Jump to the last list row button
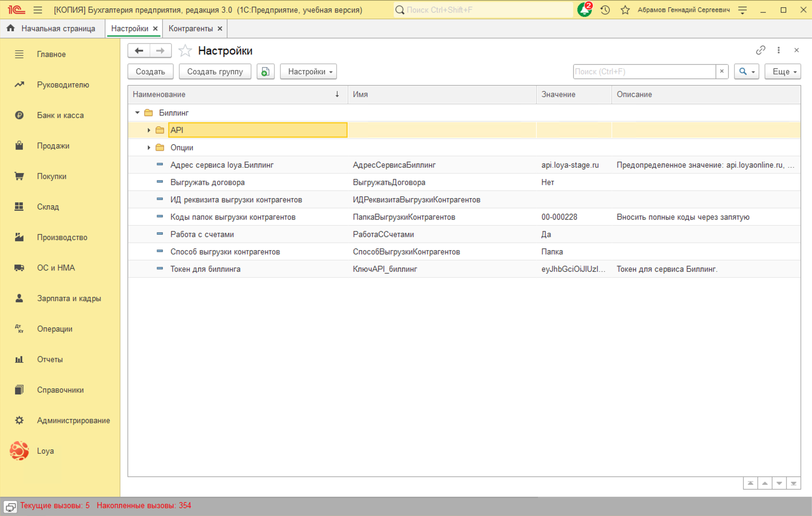 (793, 483)
